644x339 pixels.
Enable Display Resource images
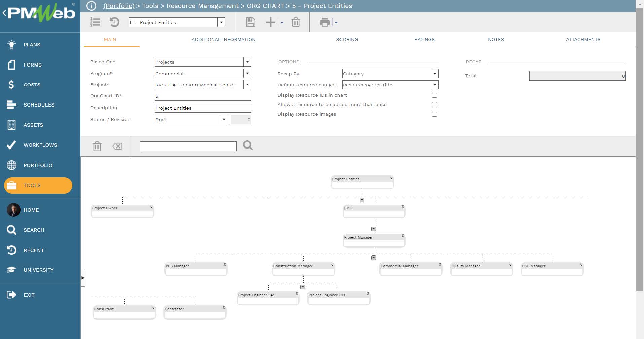[434, 114]
